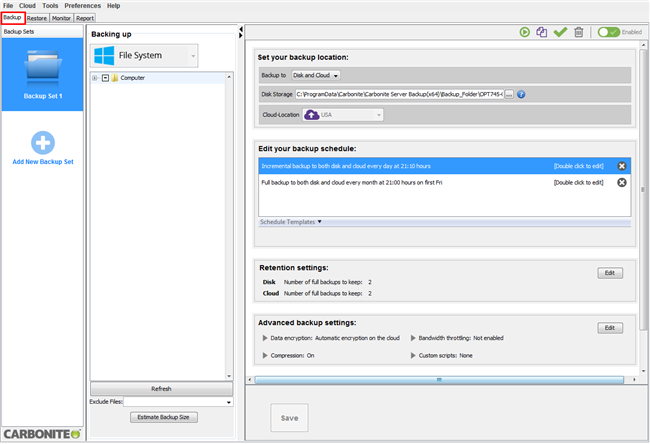Click the purple copy backup set icon
Image resolution: width=650 pixels, height=444 pixels.
click(542, 32)
